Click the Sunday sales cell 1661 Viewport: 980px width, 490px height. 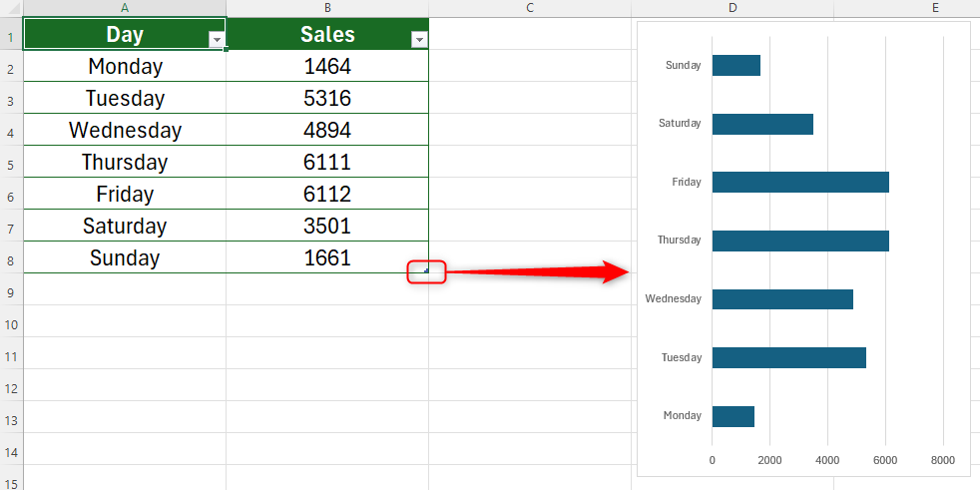click(327, 257)
